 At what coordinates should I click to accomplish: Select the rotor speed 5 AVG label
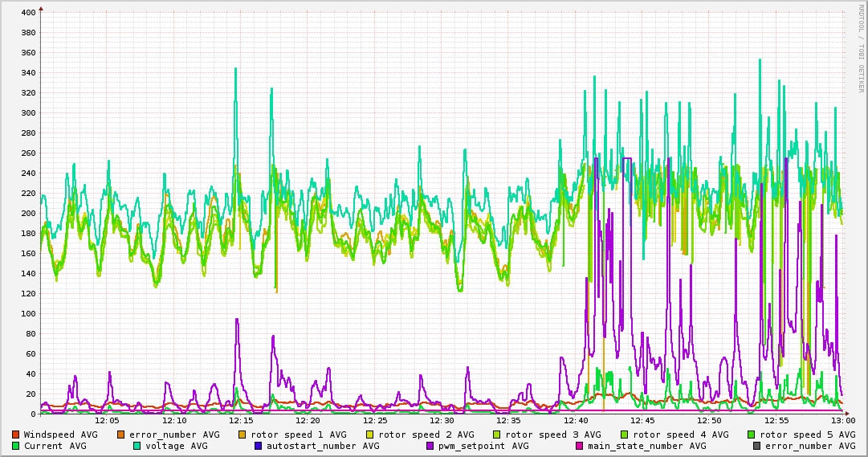pyautogui.click(x=808, y=435)
